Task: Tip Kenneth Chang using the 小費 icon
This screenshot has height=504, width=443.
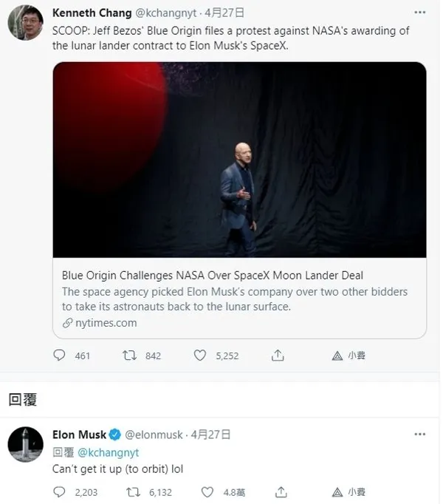Action: click(337, 355)
